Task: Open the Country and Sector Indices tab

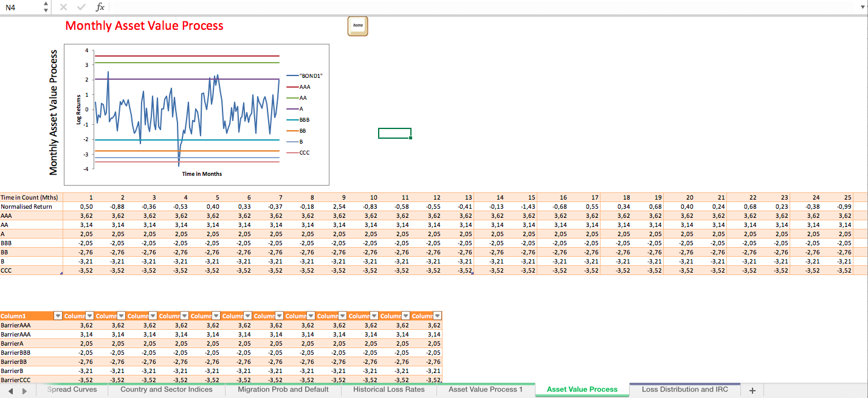Action: click(x=167, y=389)
